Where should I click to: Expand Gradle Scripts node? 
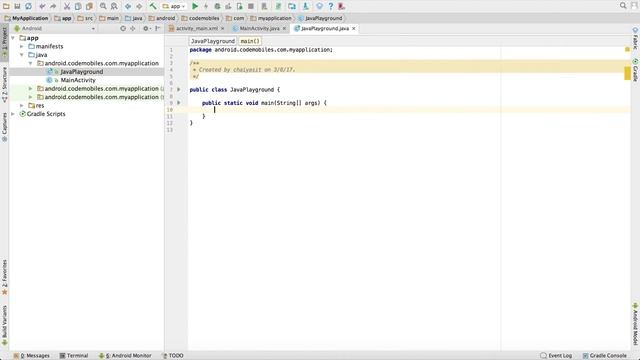(x=13, y=114)
